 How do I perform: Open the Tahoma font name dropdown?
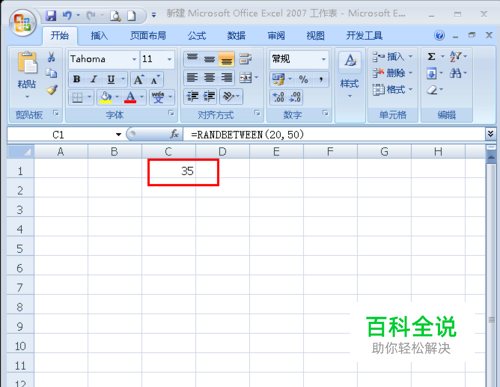coord(134,59)
